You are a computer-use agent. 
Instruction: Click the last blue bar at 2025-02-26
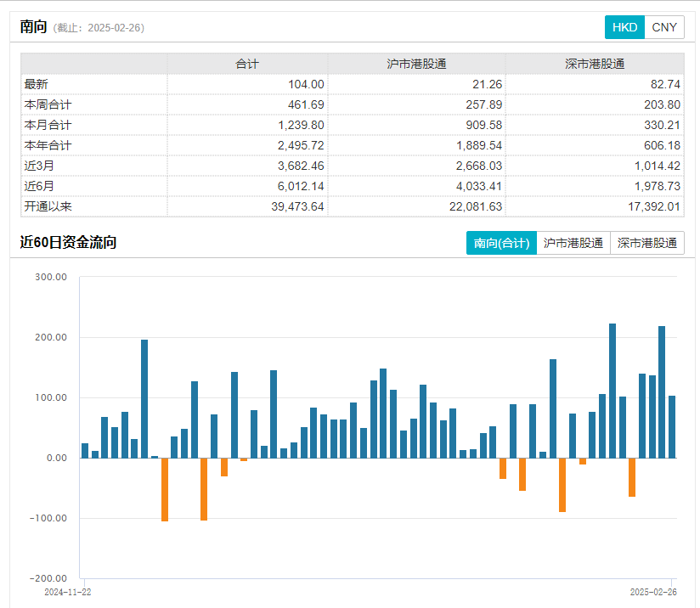pos(672,426)
